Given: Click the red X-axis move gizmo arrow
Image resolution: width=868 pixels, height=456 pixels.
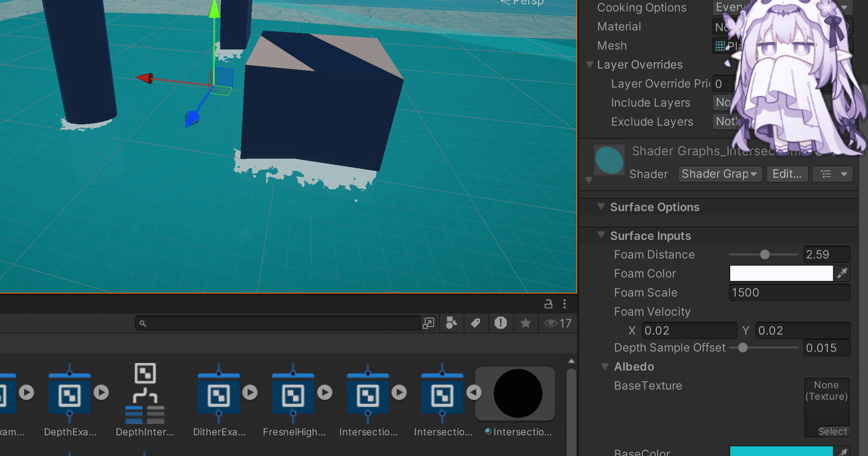Looking at the screenshot, I should click(x=145, y=78).
